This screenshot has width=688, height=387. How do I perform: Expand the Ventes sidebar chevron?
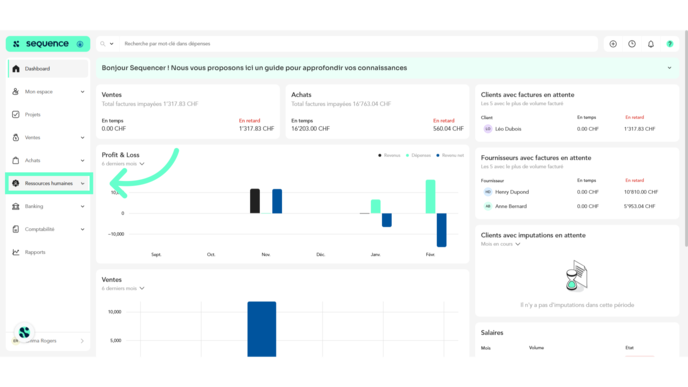click(82, 137)
